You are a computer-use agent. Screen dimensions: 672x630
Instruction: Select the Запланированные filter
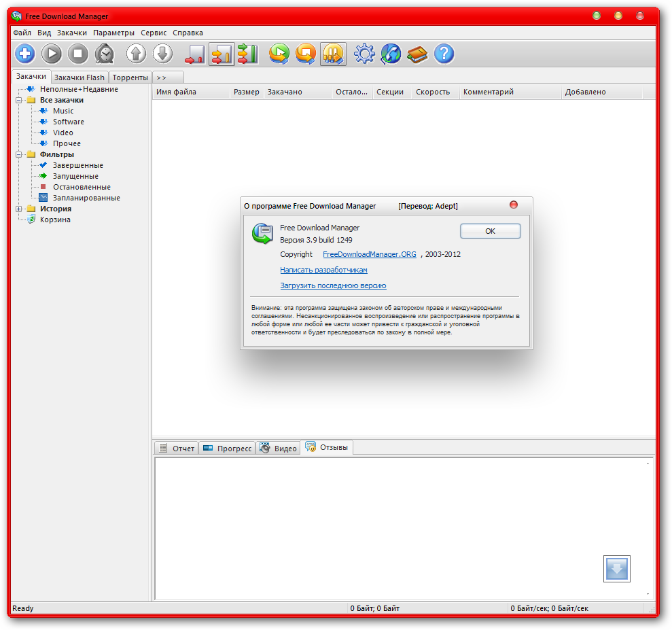click(86, 198)
